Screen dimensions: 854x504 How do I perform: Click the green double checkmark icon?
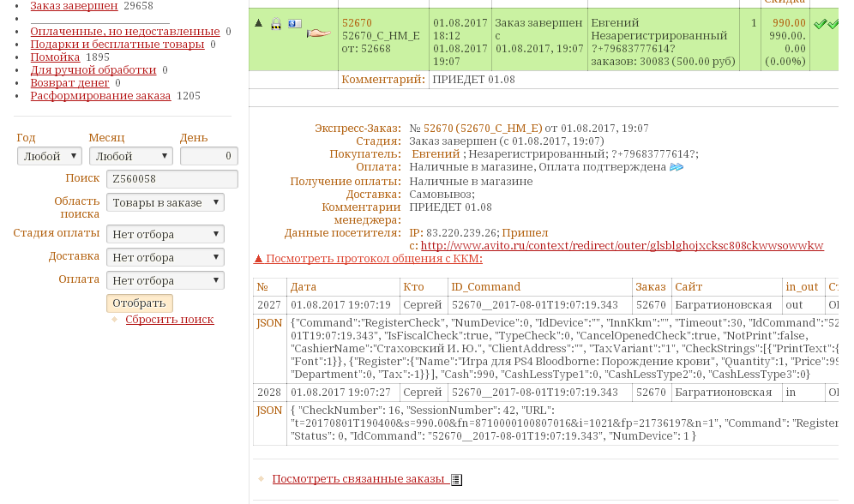[x=826, y=24]
